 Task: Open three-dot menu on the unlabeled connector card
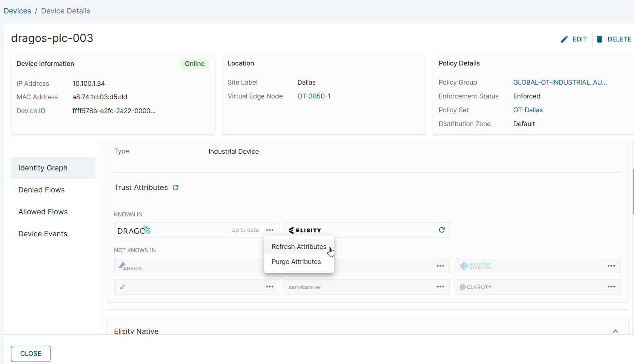click(x=270, y=287)
